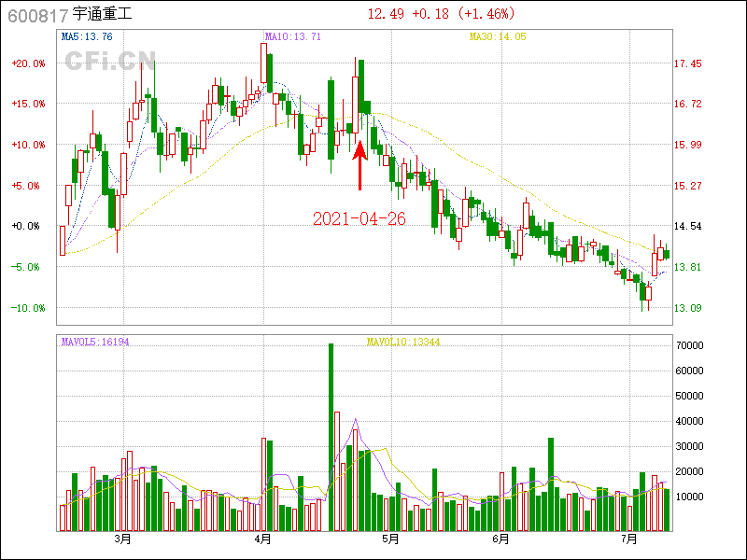Viewport: 747px width, 560px height.
Task: Click the 5月 month label on the axis
Action: click(390, 539)
